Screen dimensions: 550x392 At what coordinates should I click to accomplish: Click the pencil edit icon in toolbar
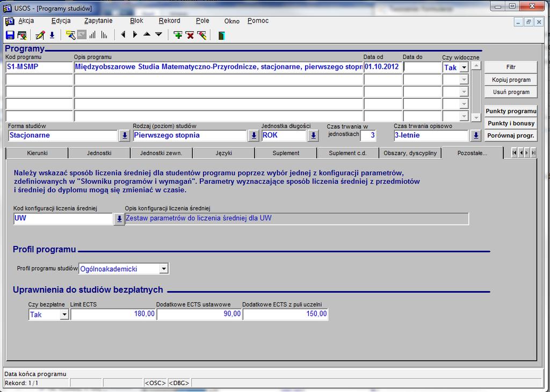point(40,35)
